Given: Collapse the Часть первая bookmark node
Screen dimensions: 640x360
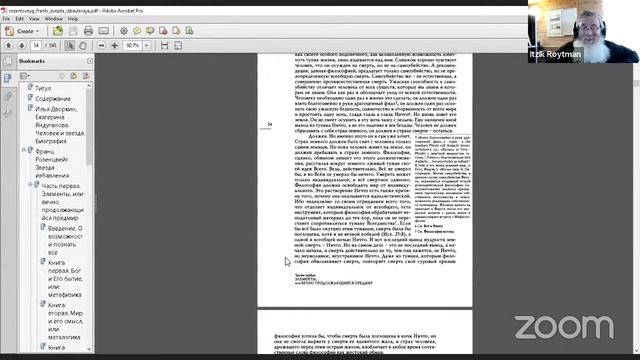Looking at the screenshot, I should tap(30, 184).
